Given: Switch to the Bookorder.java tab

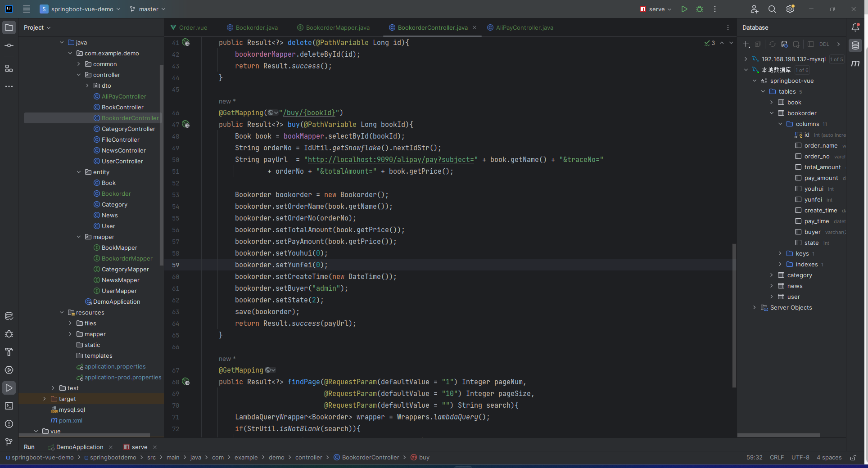Looking at the screenshot, I should click(252, 27).
